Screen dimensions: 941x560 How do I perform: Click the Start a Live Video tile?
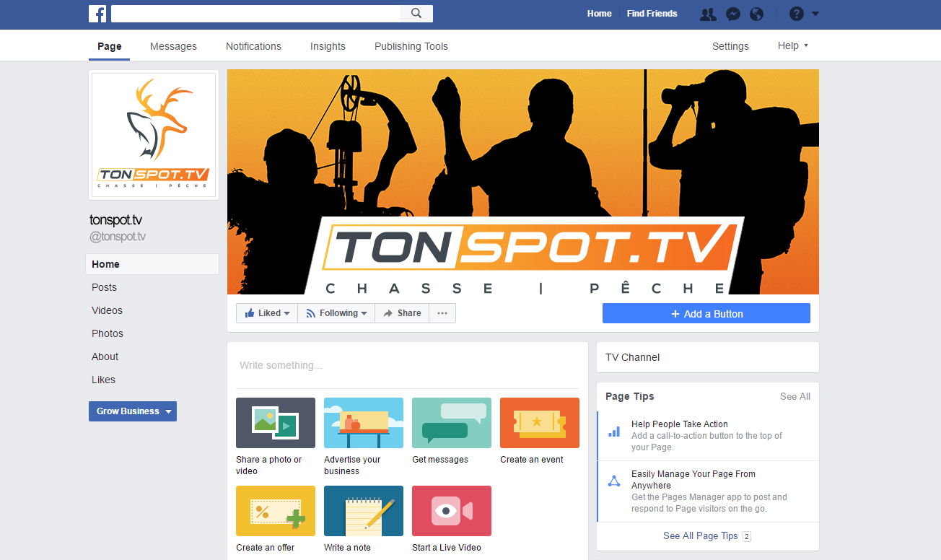coord(452,519)
